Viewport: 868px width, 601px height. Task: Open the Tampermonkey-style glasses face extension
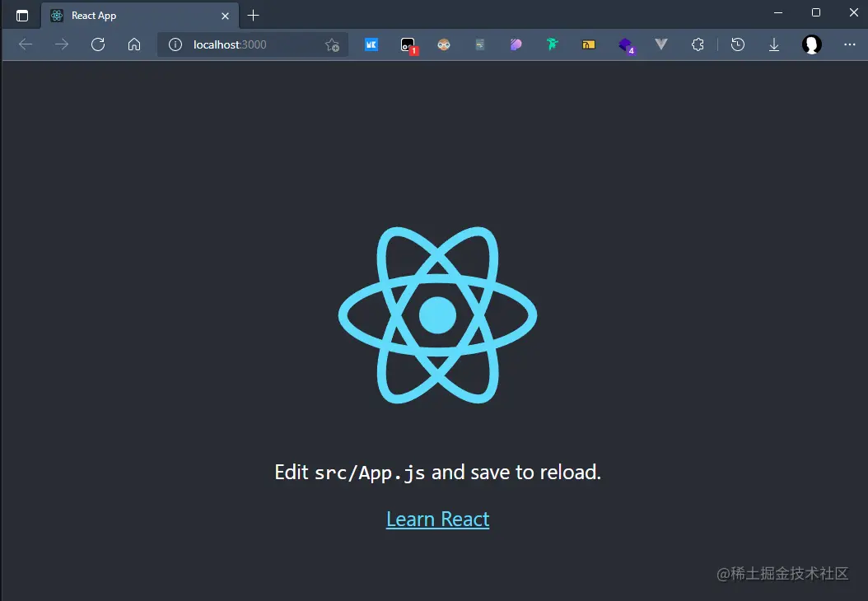[x=444, y=44]
